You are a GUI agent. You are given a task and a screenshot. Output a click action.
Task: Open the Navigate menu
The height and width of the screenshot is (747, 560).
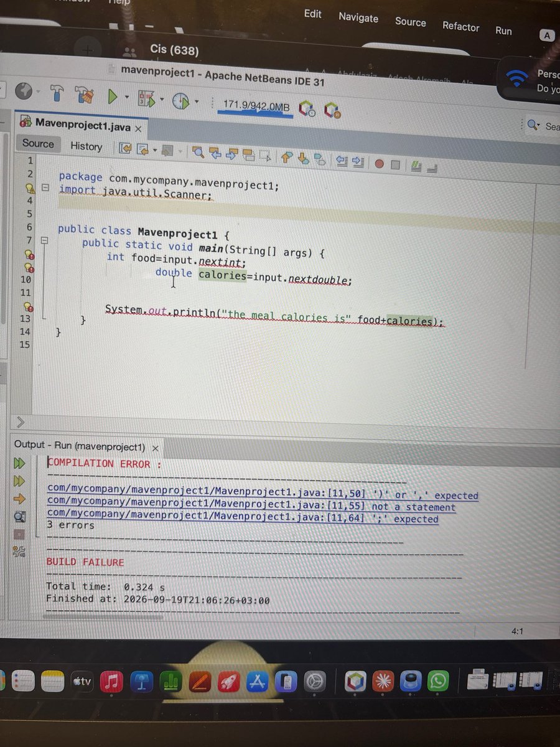(x=358, y=17)
